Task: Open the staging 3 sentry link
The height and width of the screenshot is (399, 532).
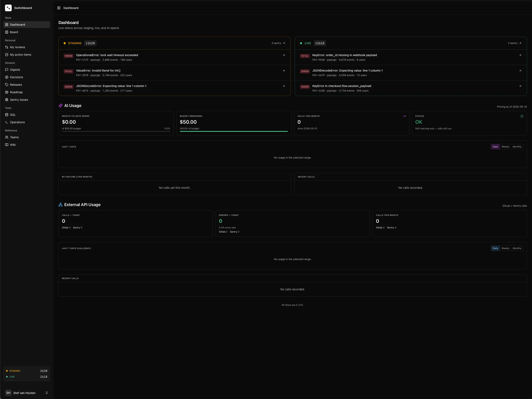Action: [278, 43]
